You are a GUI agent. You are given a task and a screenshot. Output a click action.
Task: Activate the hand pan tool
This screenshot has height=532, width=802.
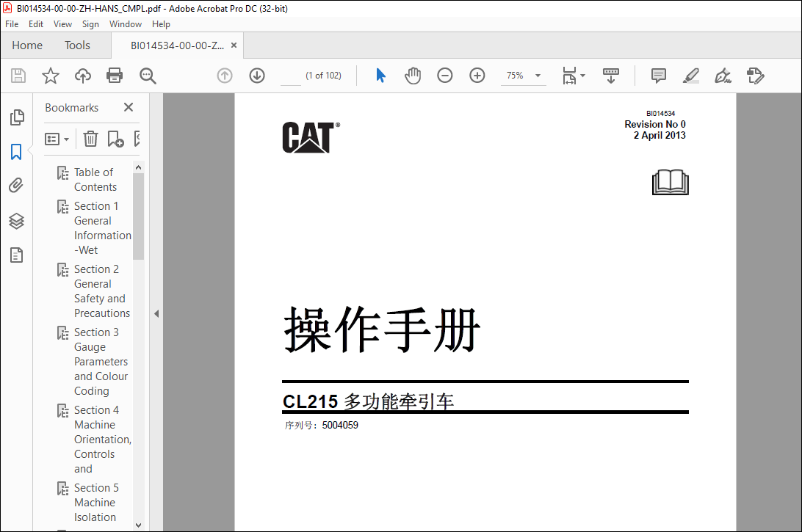pos(413,76)
